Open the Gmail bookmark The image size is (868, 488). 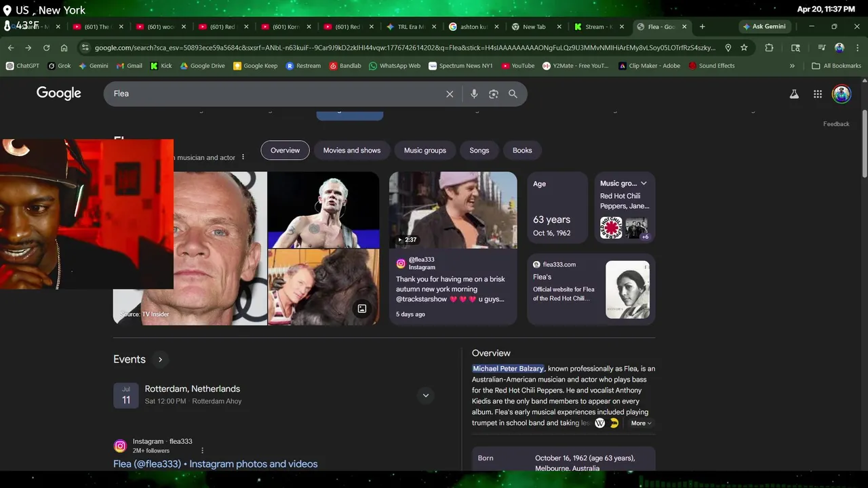pos(130,66)
